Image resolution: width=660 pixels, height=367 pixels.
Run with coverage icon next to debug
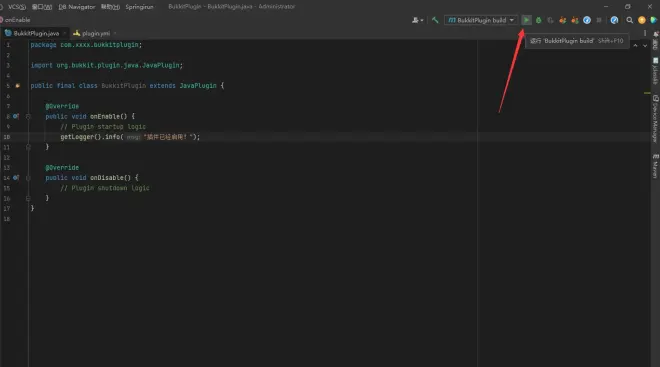click(550, 20)
